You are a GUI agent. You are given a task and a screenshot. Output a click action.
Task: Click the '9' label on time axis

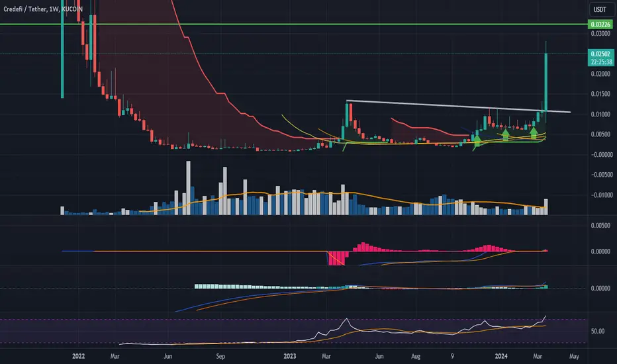tap(452, 356)
